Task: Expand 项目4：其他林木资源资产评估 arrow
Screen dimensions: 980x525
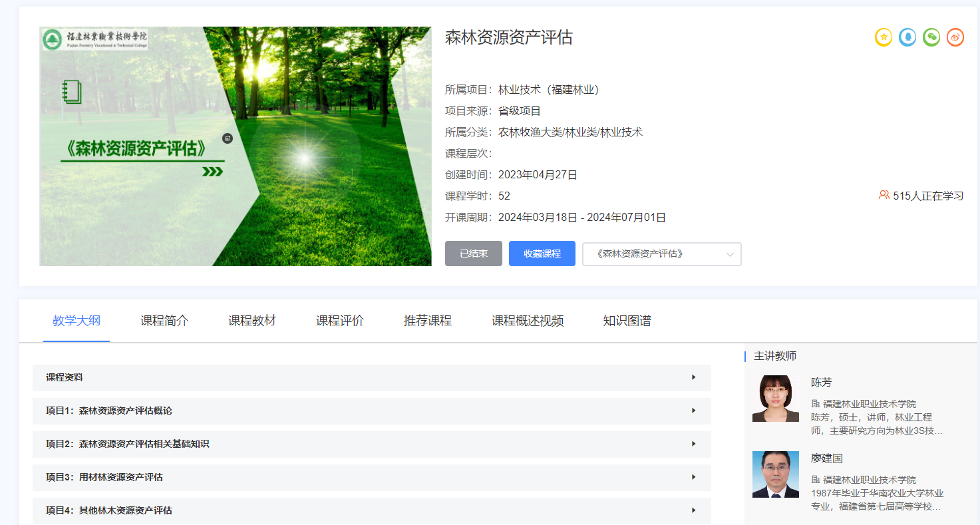Action: tap(693, 510)
